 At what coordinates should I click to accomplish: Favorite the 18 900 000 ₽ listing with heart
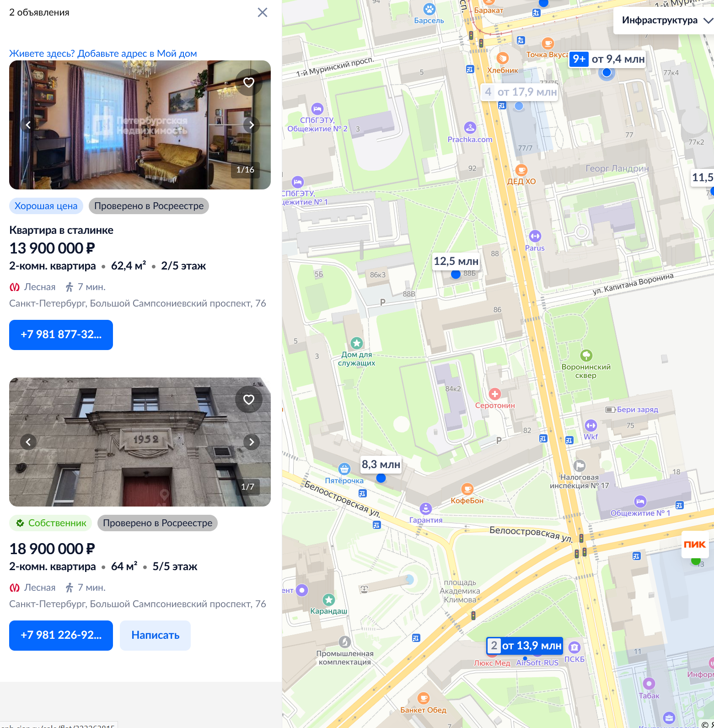coord(249,399)
